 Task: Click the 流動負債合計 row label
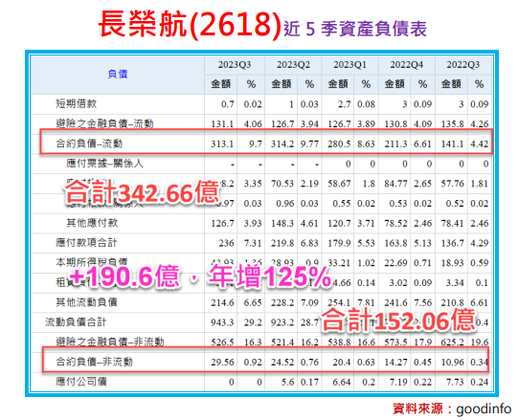point(76,322)
